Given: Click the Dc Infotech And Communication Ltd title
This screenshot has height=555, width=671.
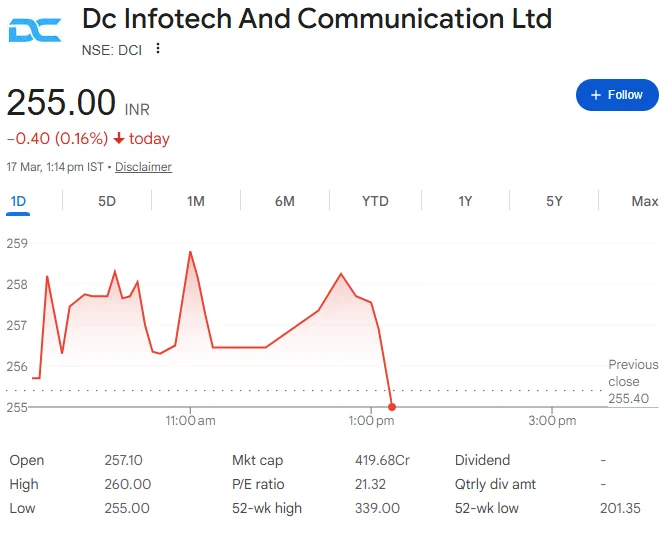Looking at the screenshot, I should click(x=317, y=19).
